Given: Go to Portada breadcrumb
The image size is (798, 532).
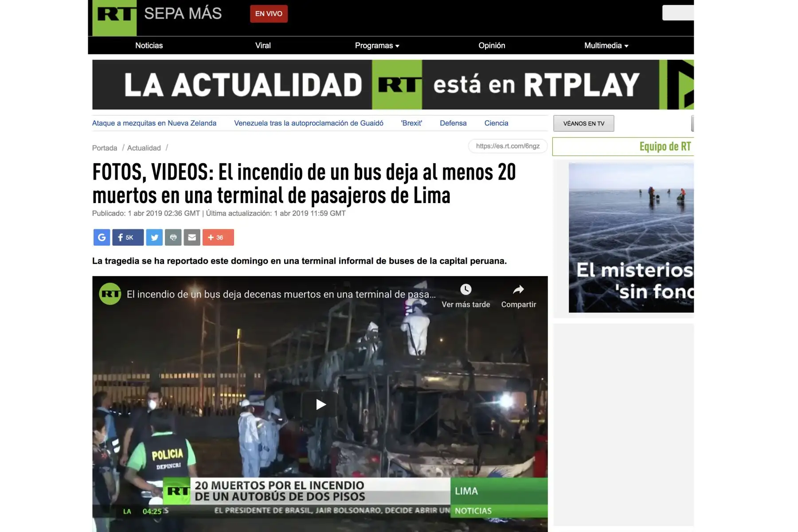Looking at the screenshot, I should (x=105, y=148).
